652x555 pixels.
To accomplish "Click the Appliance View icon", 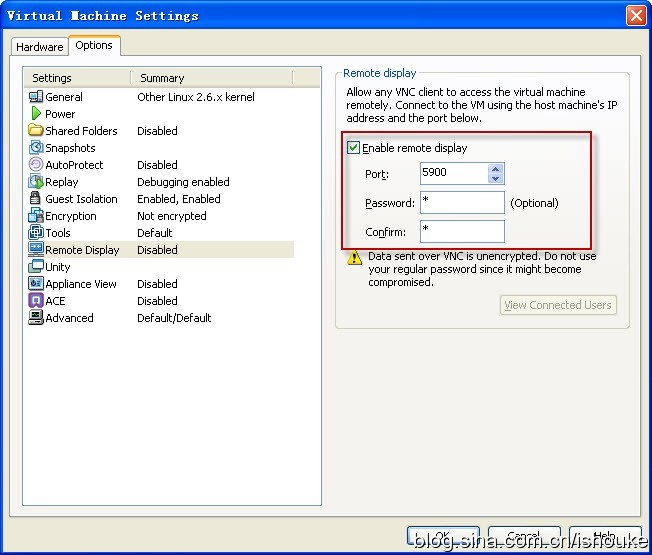I will (36, 284).
